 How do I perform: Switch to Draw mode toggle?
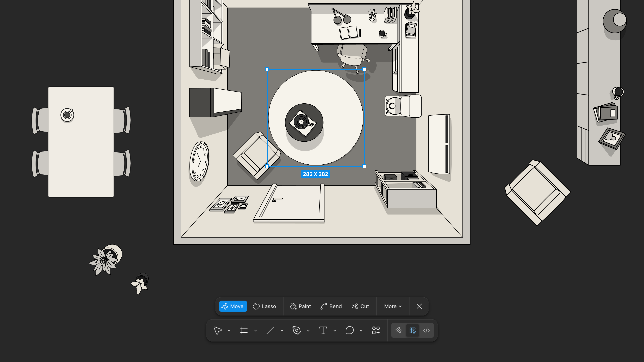(x=398, y=330)
